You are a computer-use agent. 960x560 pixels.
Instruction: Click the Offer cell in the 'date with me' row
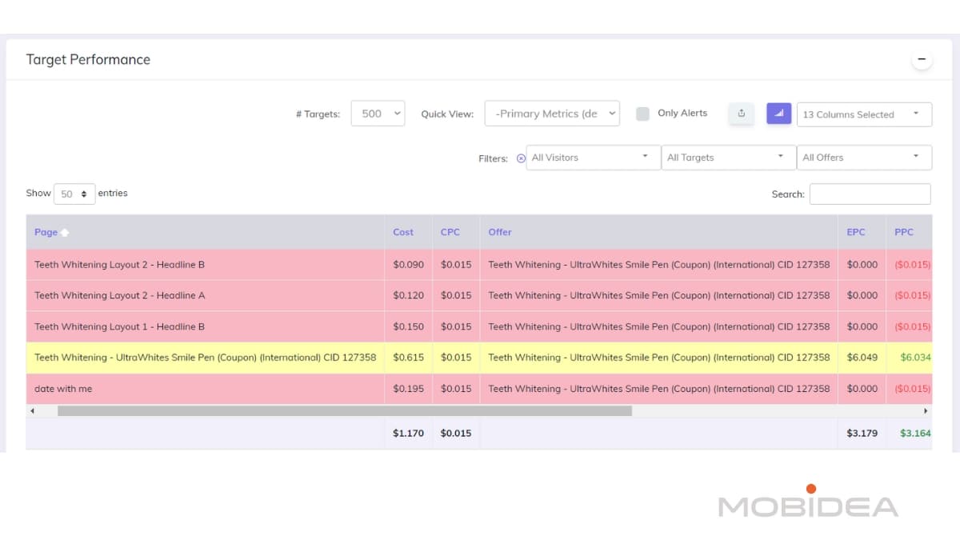[x=659, y=389]
